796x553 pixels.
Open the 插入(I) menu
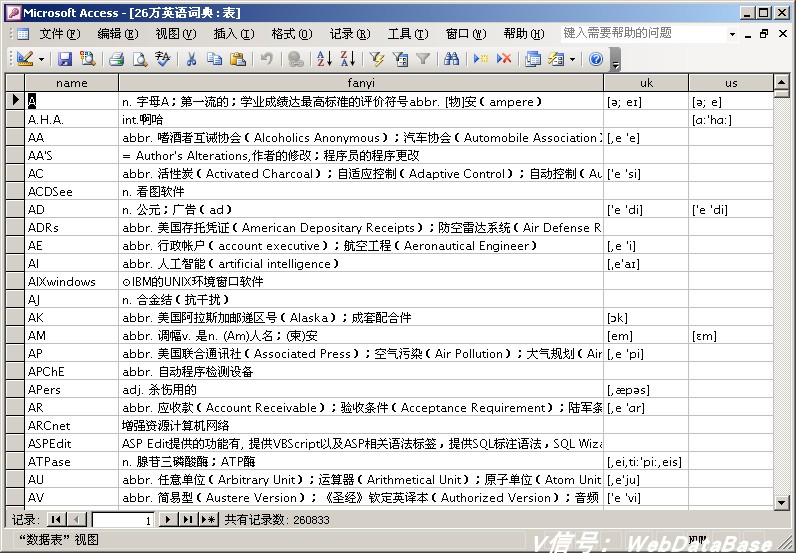[234, 34]
